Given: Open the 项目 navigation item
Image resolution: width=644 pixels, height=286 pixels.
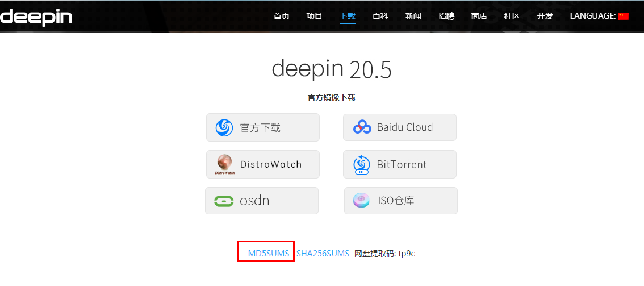Looking at the screenshot, I should point(314,16).
